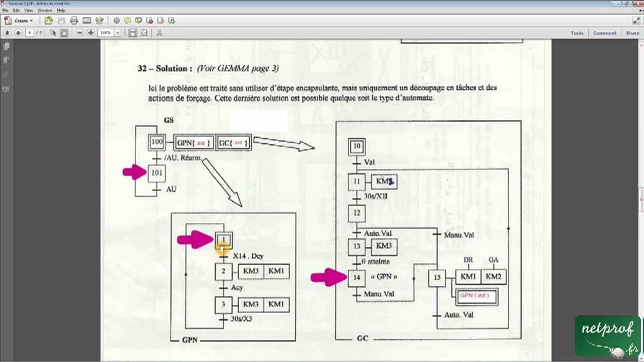This screenshot has height=362, width=644.
Task: Click the Open file folder icon
Action: tap(48, 21)
